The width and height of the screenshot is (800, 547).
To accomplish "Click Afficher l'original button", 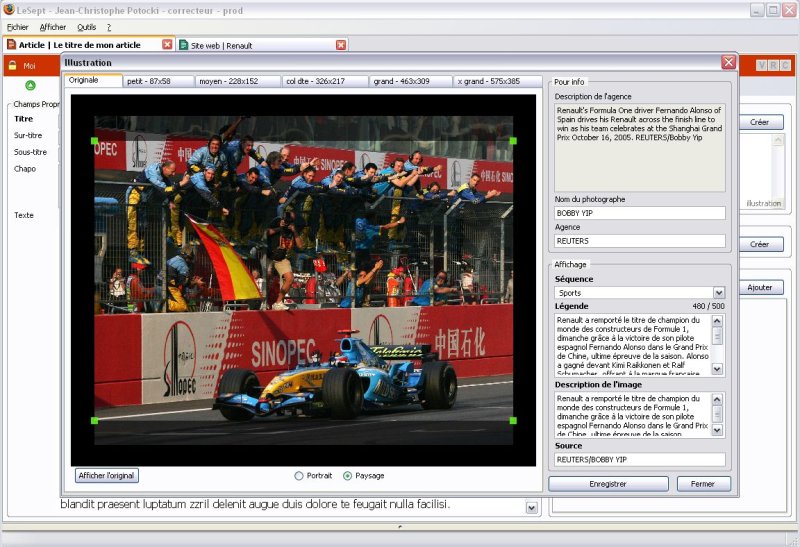I will pos(107,476).
